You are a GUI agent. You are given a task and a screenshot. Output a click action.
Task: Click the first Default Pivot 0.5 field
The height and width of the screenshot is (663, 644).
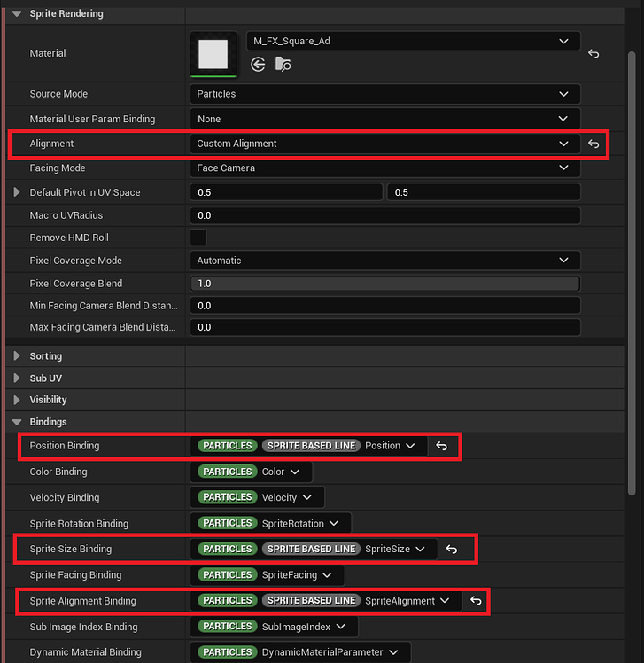coord(286,192)
